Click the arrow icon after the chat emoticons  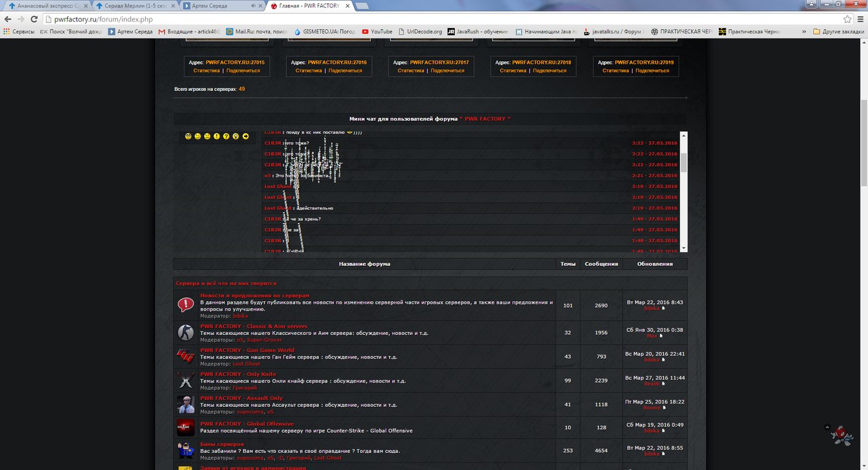coord(245,136)
